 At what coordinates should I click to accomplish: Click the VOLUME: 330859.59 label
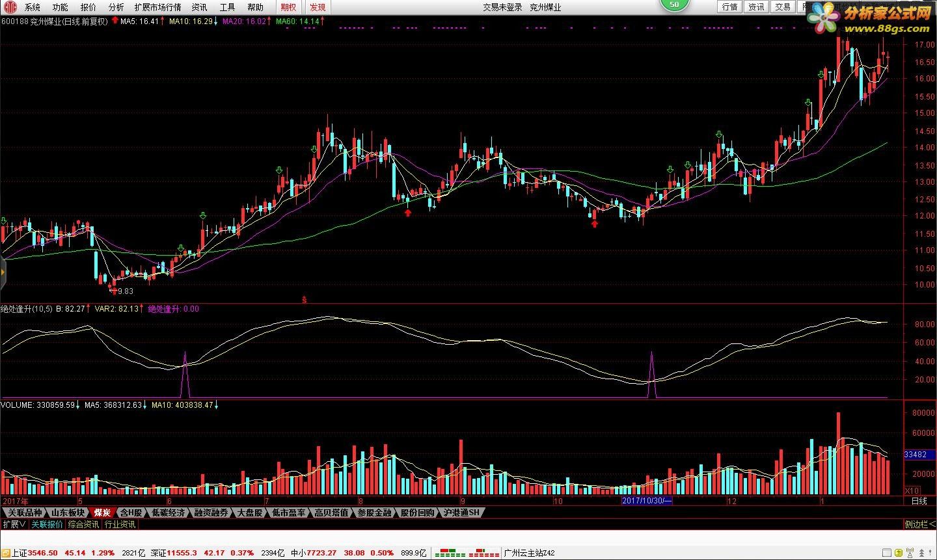[38, 405]
